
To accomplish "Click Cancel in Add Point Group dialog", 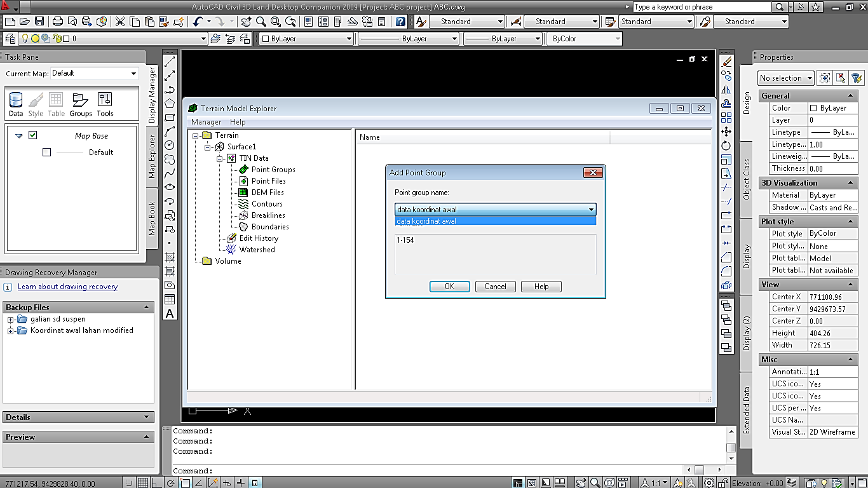I will tap(496, 287).
